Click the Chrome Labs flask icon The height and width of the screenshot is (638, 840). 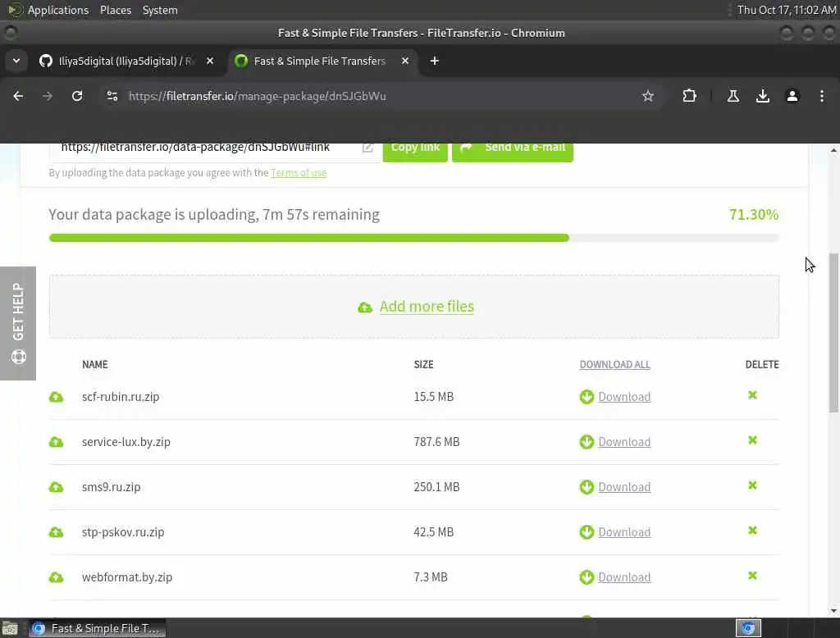(x=733, y=96)
